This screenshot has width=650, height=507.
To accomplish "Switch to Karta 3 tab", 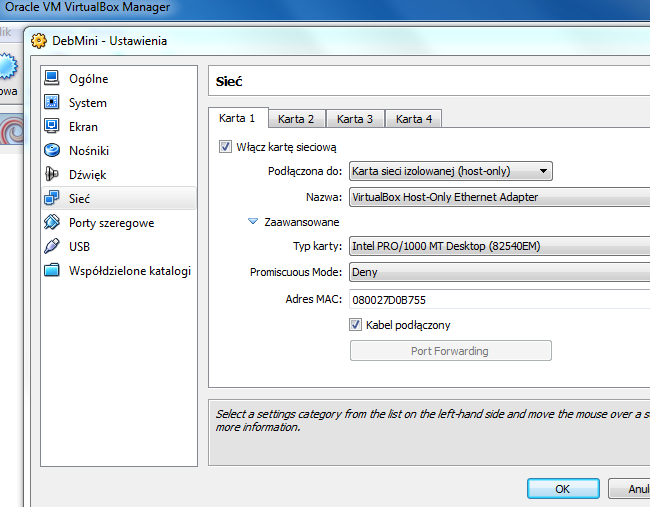I will coord(356,119).
